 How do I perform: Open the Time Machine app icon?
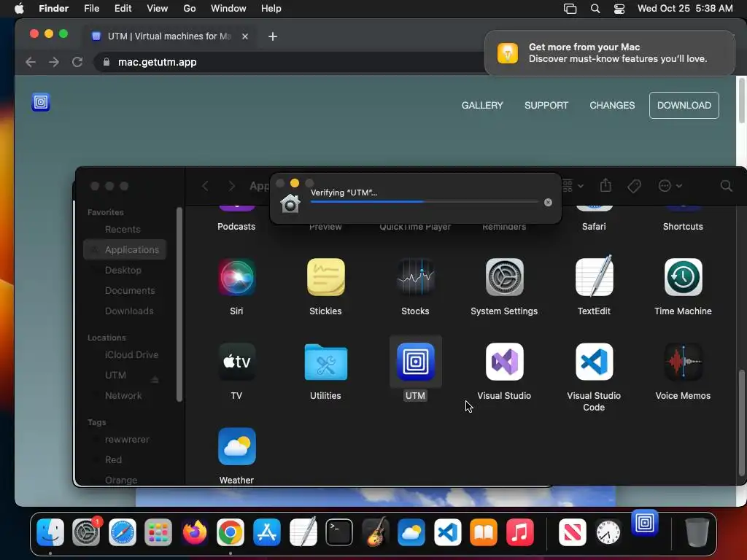pos(683,277)
